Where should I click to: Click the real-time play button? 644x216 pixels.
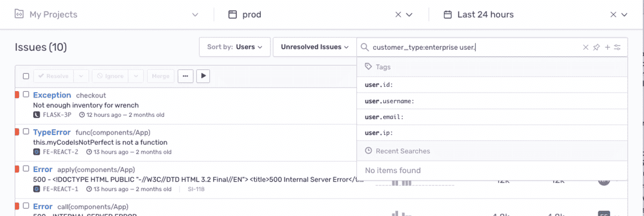click(x=203, y=76)
